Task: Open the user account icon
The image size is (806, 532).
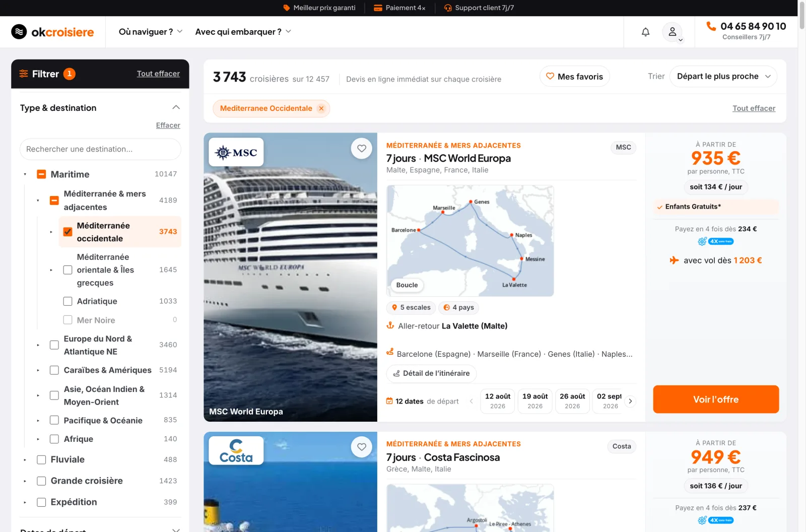Action: (672, 32)
